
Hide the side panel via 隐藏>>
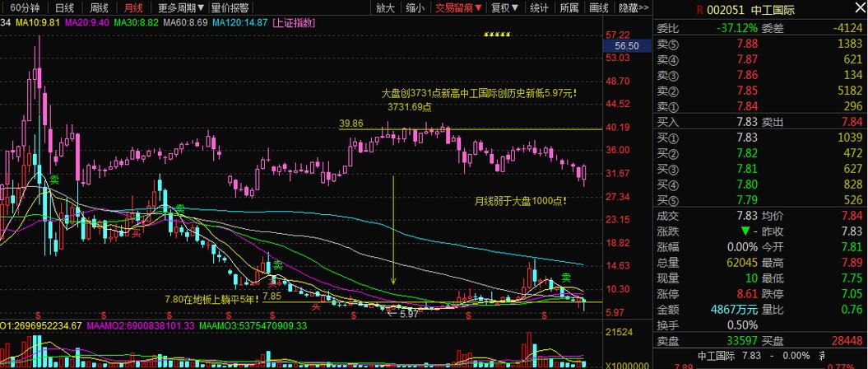(632, 8)
